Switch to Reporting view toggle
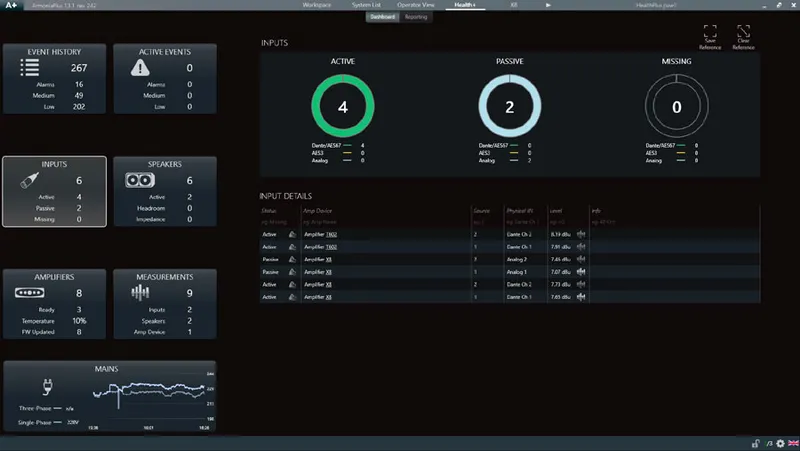Viewport: 800px width, 451px height. click(416, 17)
